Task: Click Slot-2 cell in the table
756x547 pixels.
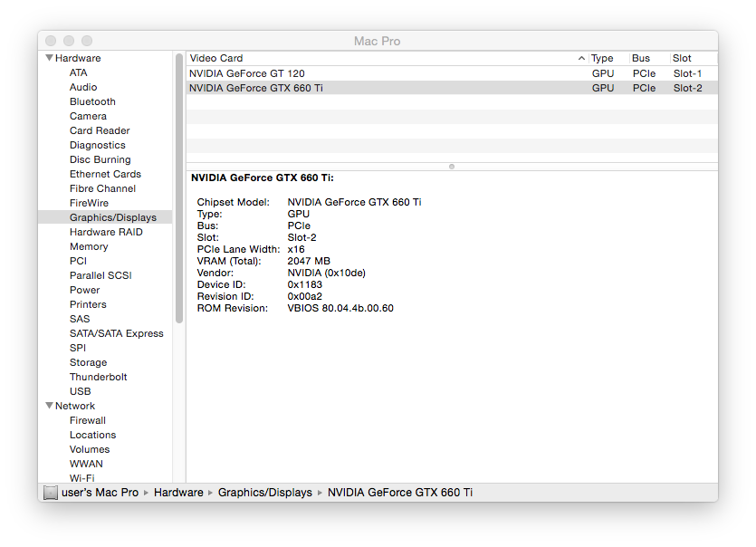Action: click(x=687, y=88)
